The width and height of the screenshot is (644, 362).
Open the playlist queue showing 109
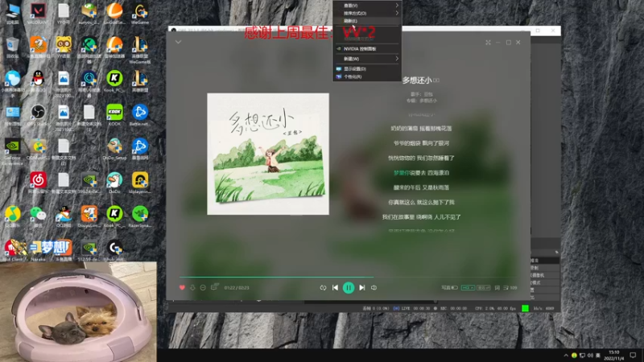click(x=510, y=288)
